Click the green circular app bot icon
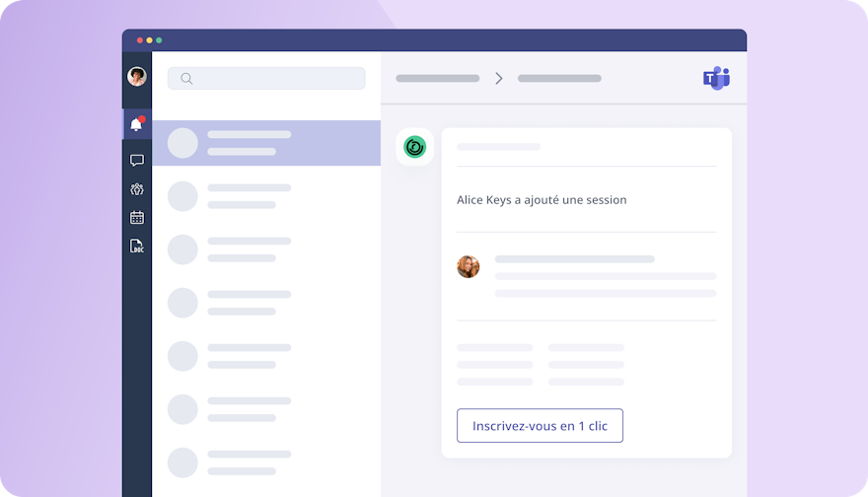Image resolution: width=868 pixels, height=497 pixels. point(414,147)
